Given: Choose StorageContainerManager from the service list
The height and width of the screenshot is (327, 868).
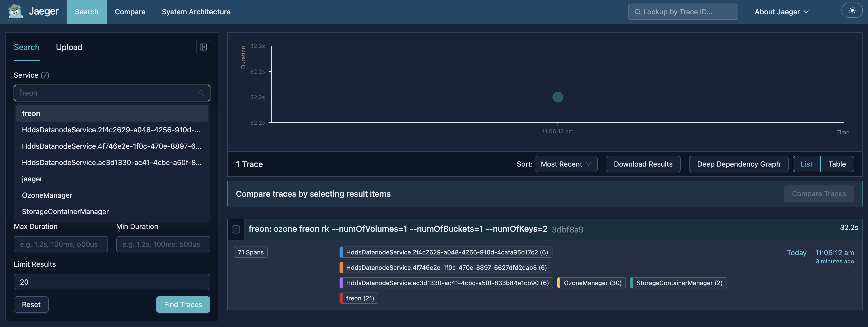Looking at the screenshot, I should click(112, 212).
